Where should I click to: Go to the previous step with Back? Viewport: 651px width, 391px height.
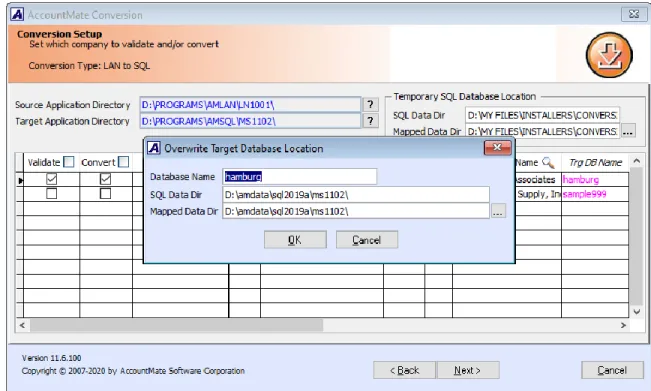404,370
